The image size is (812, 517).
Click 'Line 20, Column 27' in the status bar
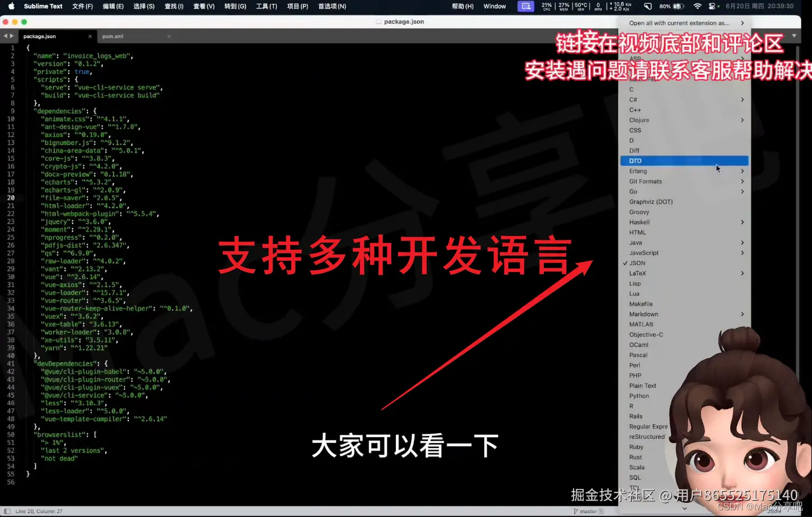pos(39,511)
